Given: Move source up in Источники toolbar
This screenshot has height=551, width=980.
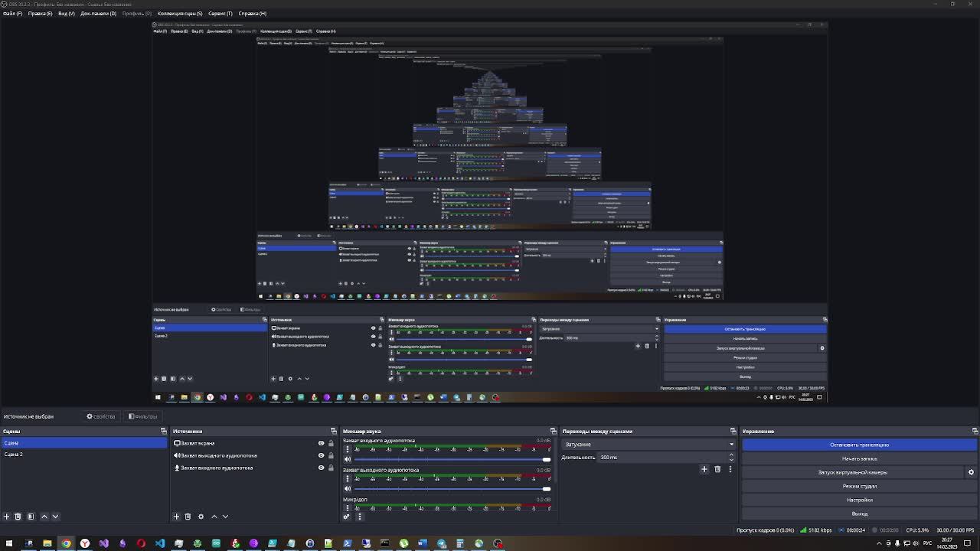Looking at the screenshot, I should pos(214,517).
